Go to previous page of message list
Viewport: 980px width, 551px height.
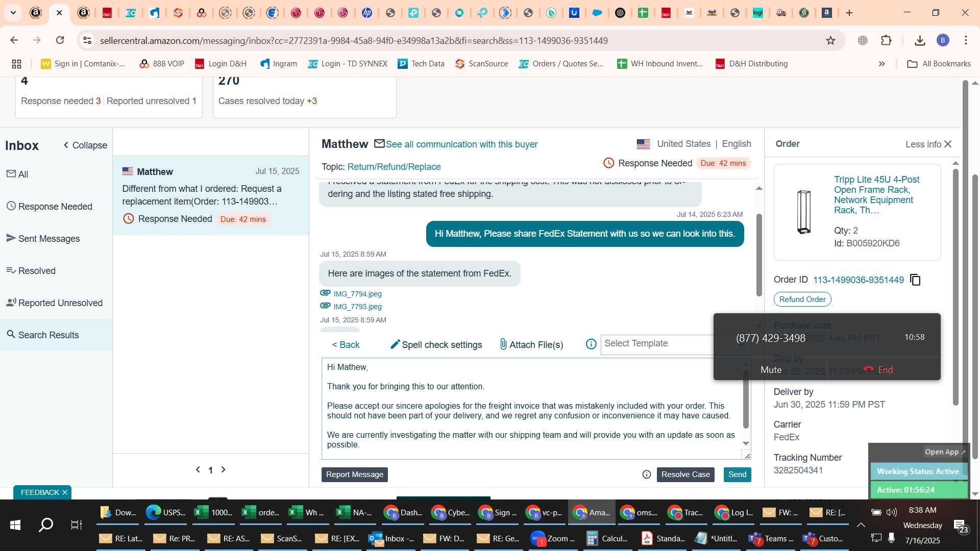coord(198,469)
